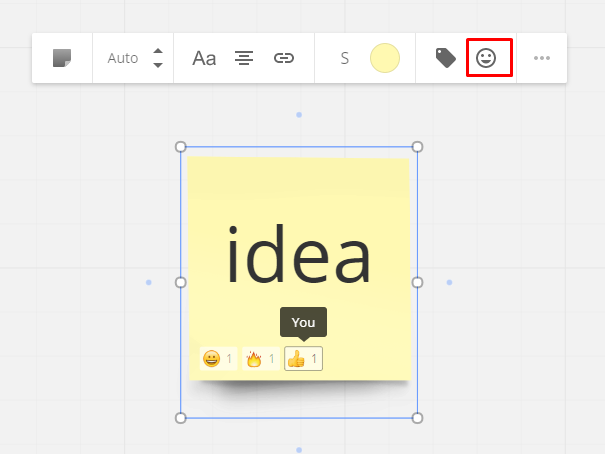605x454 pixels.
Task: Select the top-left resize handle
Action: (x=181, y=147)
